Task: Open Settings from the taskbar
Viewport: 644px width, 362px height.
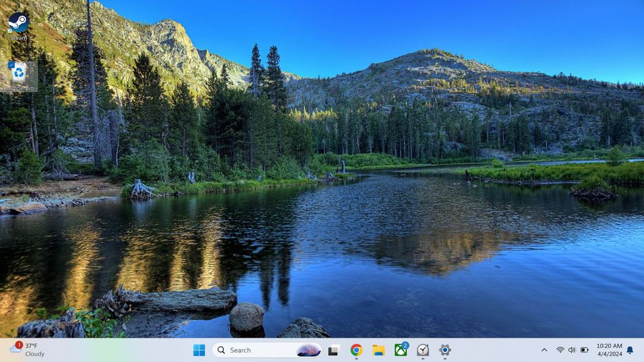Action: [443, 350]
